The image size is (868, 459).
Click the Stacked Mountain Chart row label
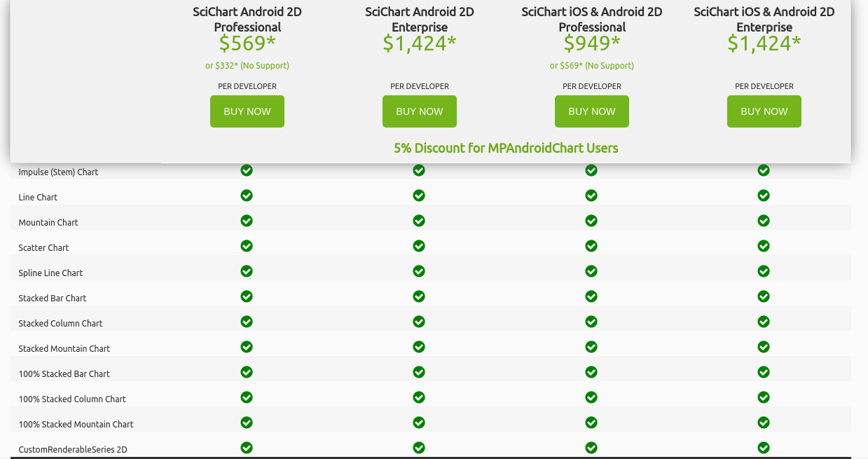point(64,349)
